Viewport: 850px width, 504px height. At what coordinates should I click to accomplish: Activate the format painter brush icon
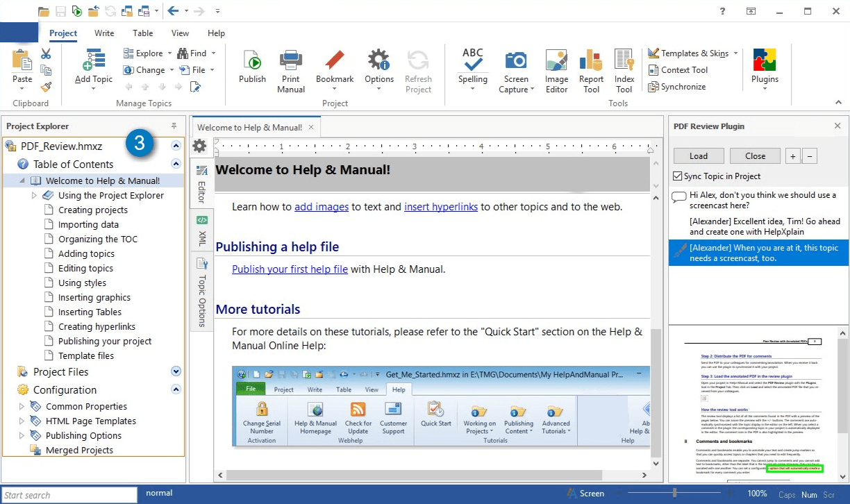pyautogui.click(x=46, y=87)
